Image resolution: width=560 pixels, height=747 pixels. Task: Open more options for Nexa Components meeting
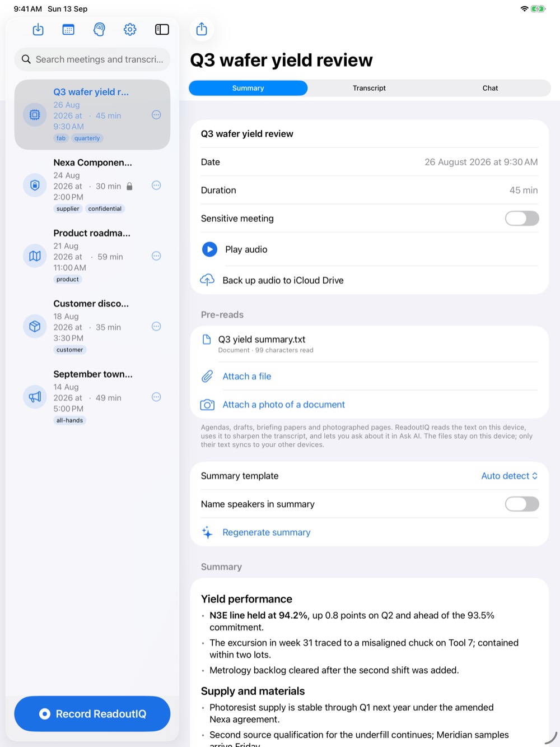156,185
